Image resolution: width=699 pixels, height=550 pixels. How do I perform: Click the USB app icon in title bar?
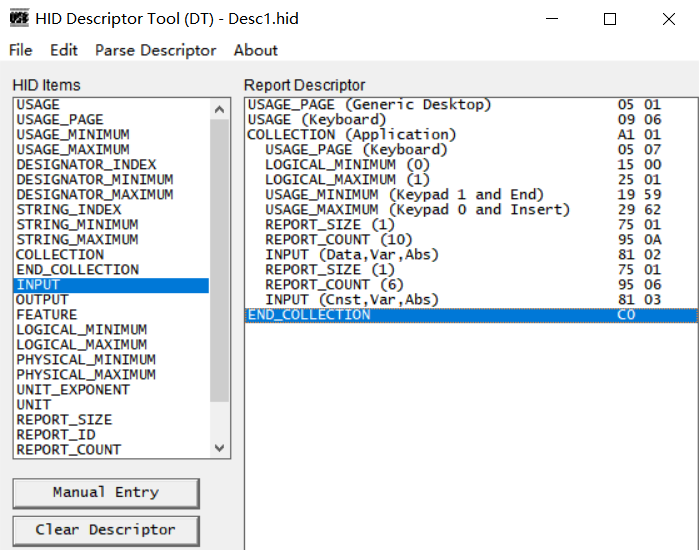[19, 18]
